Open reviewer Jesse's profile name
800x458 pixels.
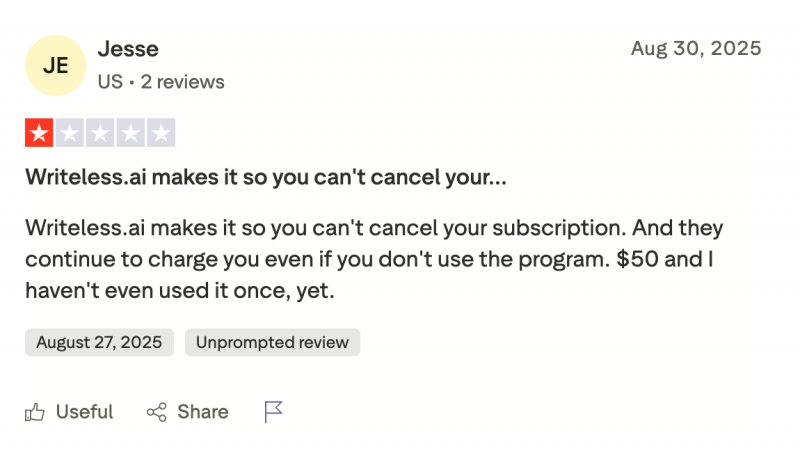coord(128,49)
